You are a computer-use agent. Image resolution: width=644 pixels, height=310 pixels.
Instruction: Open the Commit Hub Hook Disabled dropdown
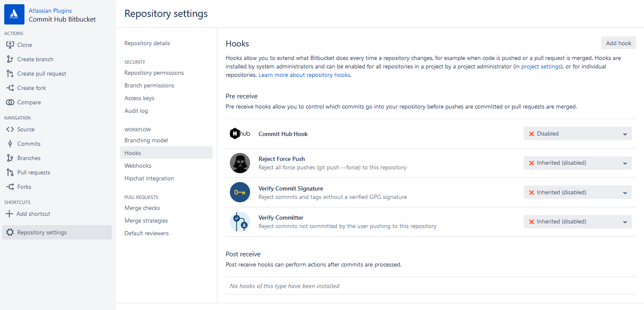[x=577, y=133]
